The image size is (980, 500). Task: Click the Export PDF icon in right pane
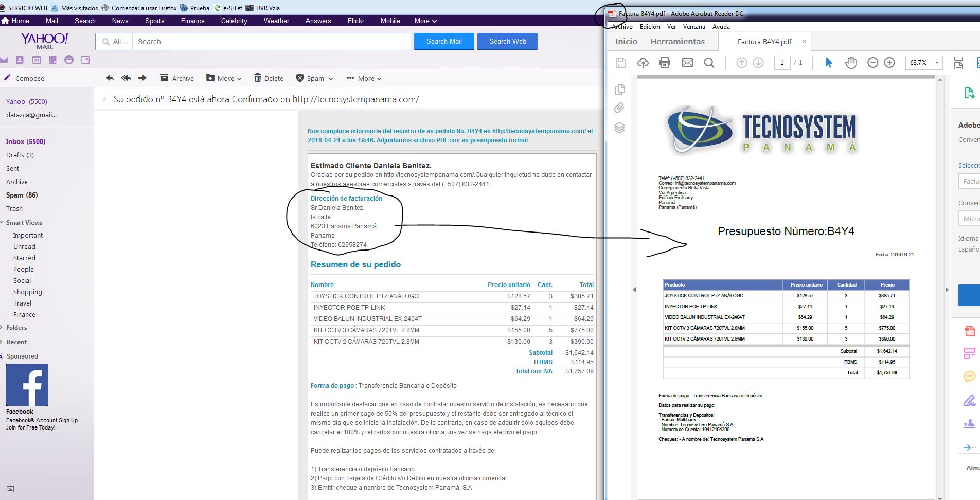point(969,93)
